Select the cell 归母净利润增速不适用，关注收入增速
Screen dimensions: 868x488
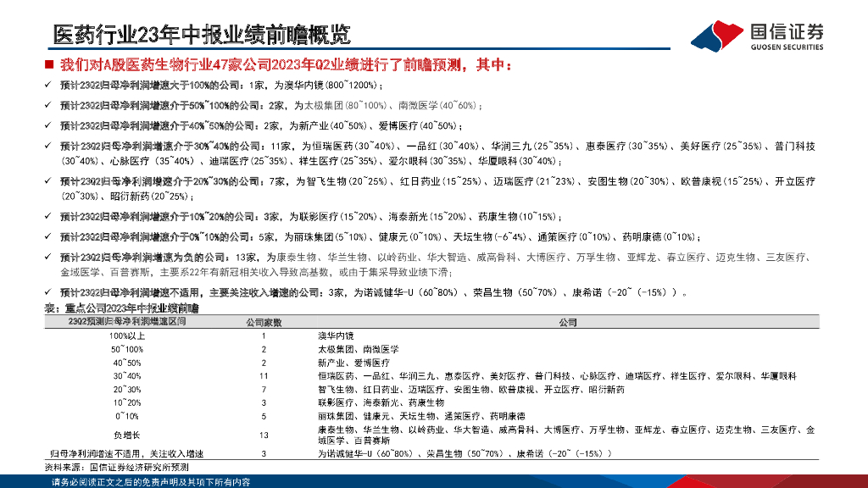click(x=127, y=454)
